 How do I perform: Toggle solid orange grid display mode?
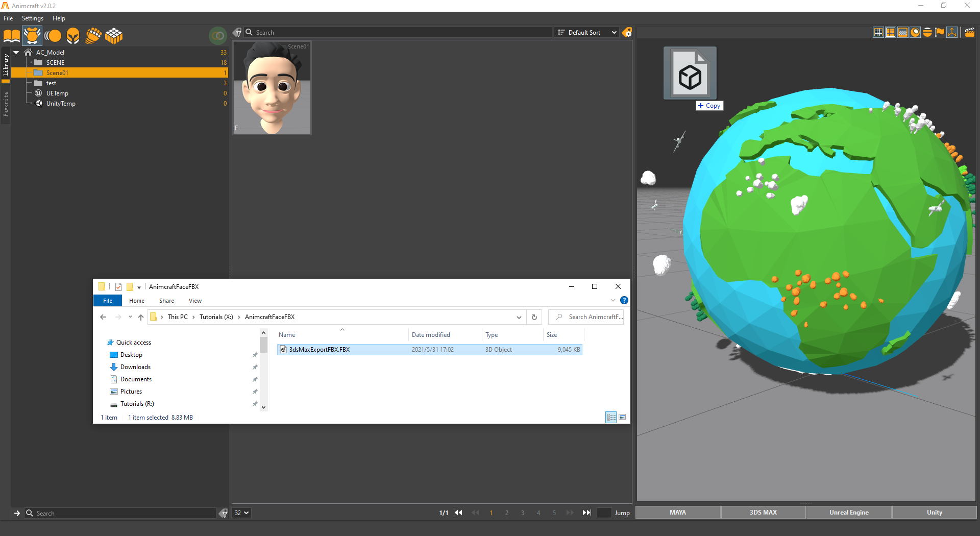tap(891, 32)
